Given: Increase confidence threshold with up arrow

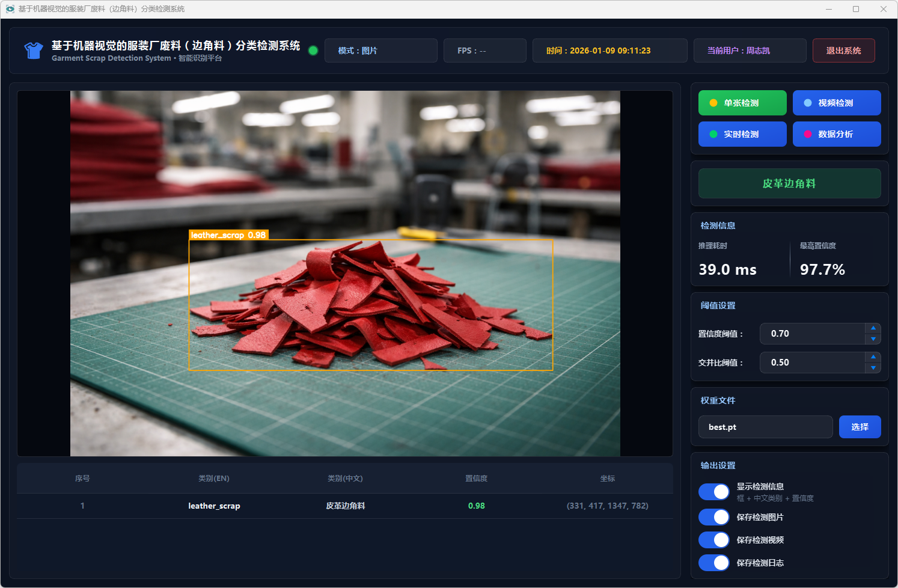Looking at the screenshot, I should pyautogui.click(x=873, y=328).
